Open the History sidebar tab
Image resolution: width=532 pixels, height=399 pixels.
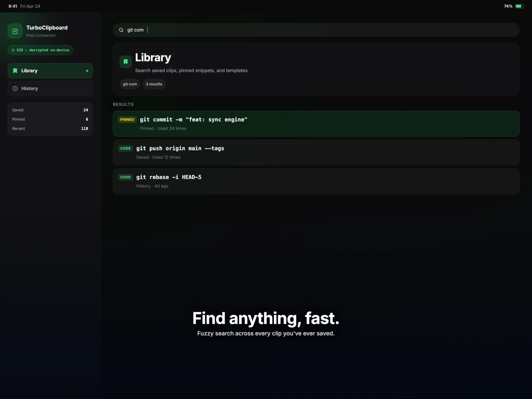[50, 88]
